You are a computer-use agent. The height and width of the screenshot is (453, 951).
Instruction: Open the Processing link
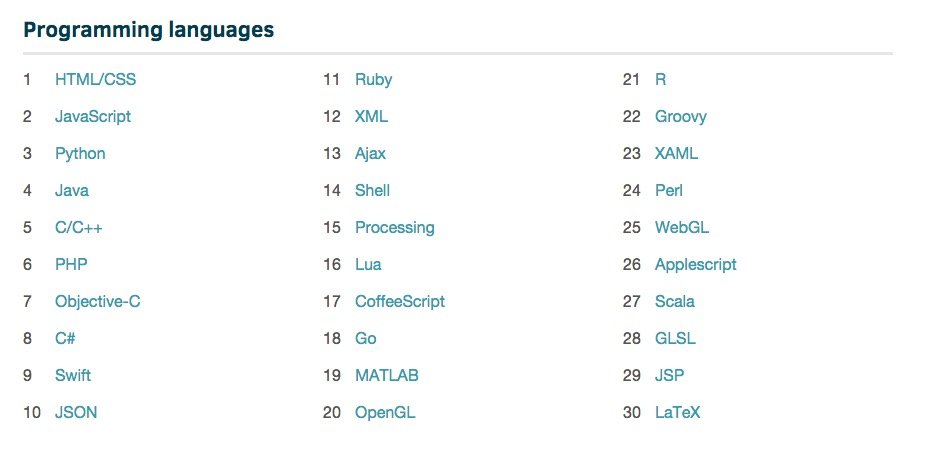[395, 227]
